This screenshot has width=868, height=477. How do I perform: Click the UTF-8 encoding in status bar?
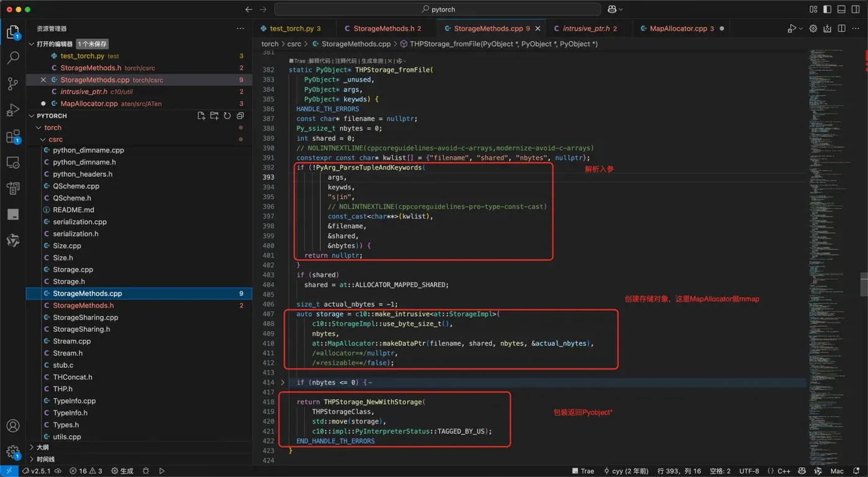(x=748, y=471)
